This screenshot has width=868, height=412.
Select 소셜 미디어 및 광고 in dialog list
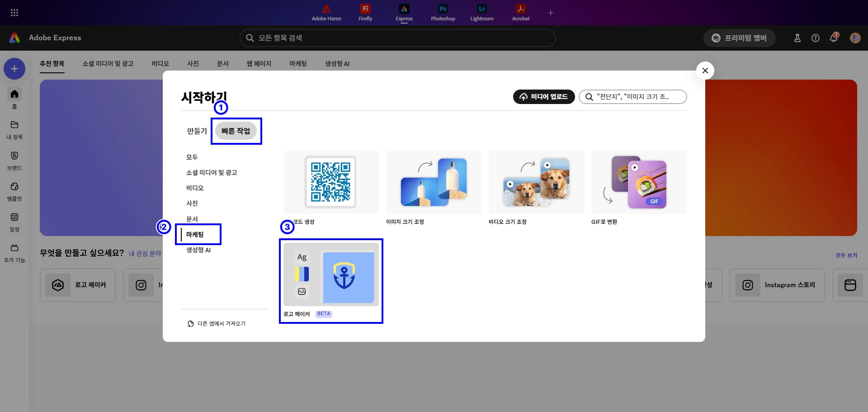click(212, 173)
